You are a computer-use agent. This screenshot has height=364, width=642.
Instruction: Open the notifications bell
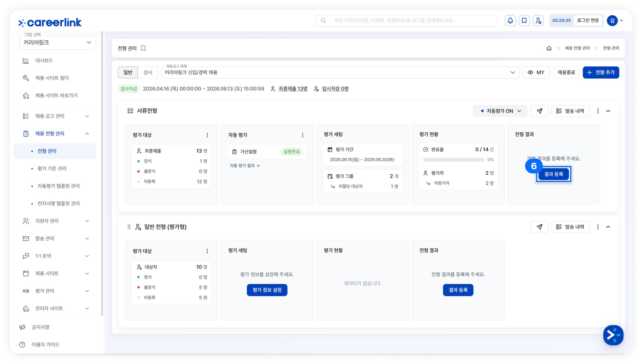[x=510, y=20]
